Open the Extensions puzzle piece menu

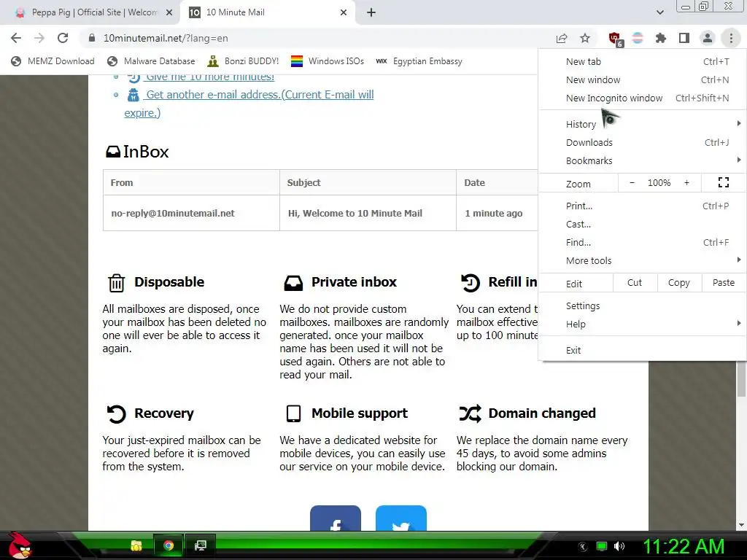[x=660, y=38]
